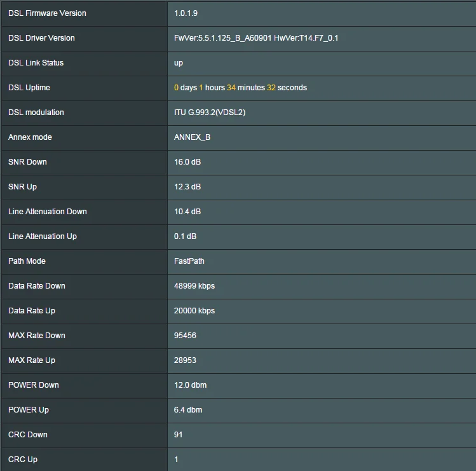Select the 6.4 dbm value
This screenshot has width=476, height=471.
click(x=188, y=409)
